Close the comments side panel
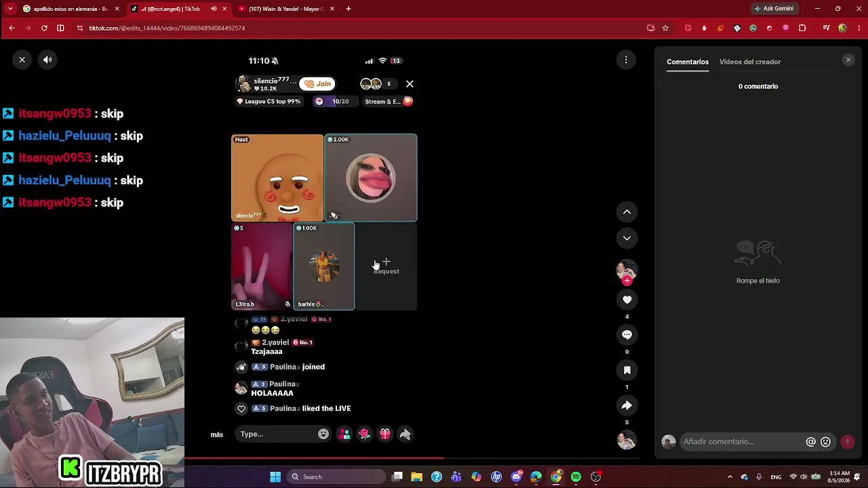 pos(848,60)
